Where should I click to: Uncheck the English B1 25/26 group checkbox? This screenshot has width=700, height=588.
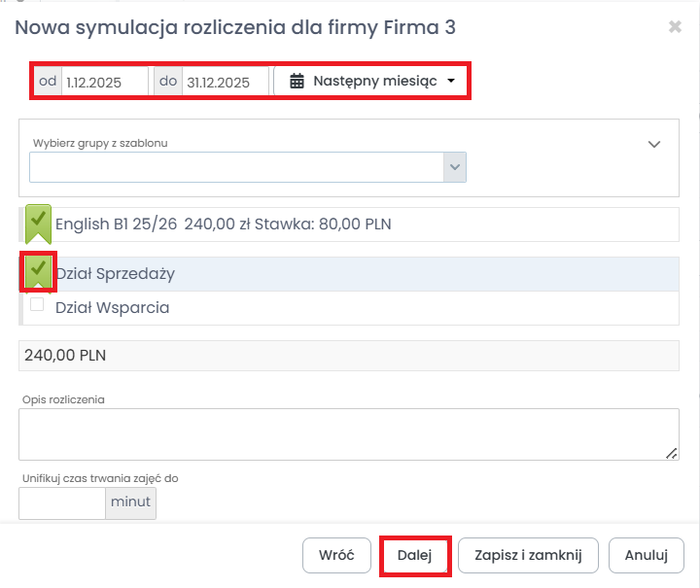(x=37, y=222)
